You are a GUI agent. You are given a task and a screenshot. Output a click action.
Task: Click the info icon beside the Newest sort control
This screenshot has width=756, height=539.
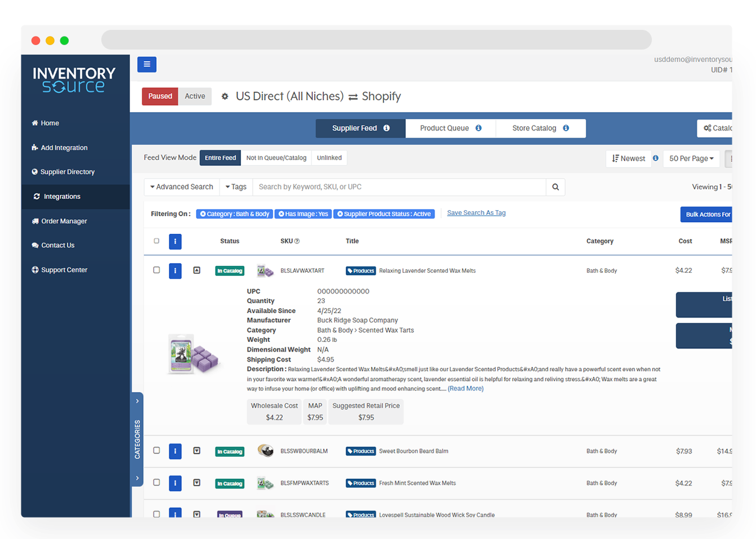click(655, 158)
